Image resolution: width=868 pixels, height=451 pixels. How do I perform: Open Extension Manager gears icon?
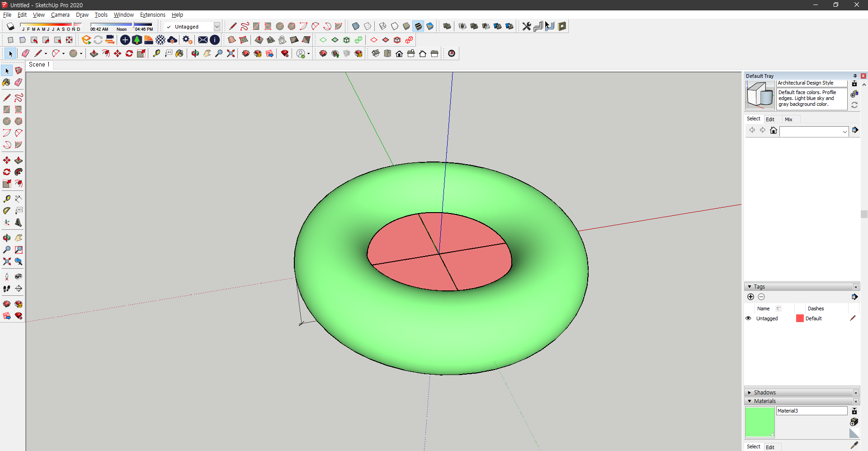tap(188, 40)
